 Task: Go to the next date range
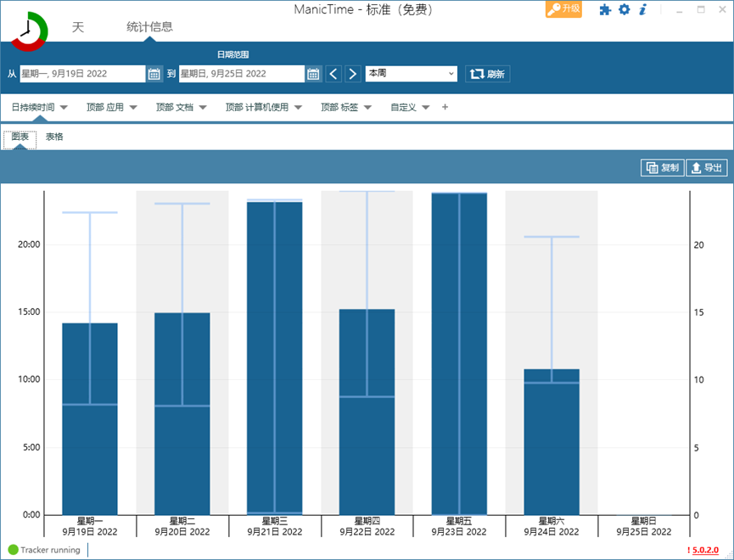click(353, 74)
